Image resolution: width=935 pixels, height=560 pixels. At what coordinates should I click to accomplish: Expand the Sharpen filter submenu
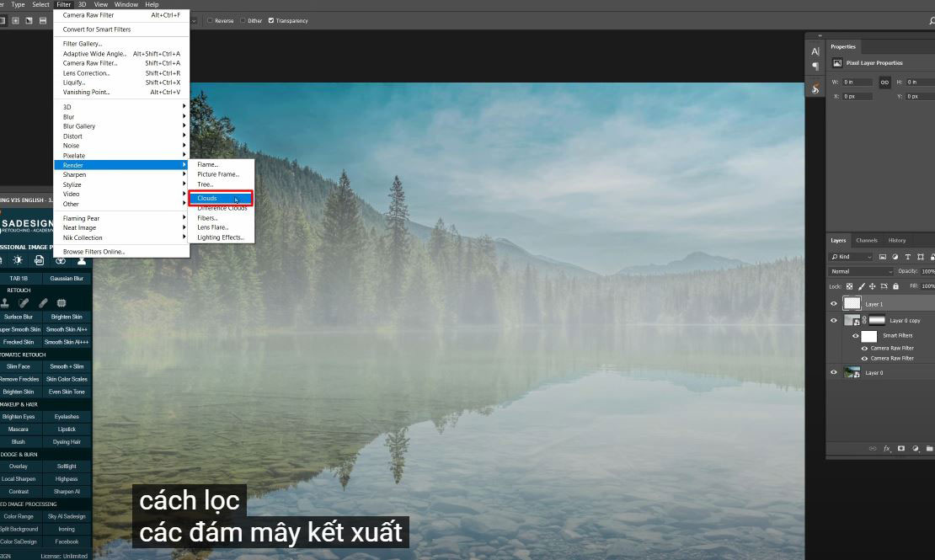121,175
